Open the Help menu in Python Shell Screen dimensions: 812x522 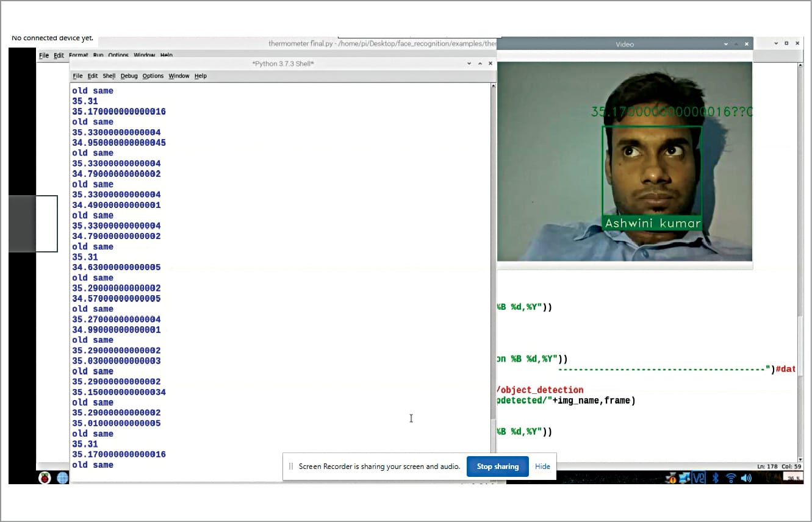tap(201, 76)
